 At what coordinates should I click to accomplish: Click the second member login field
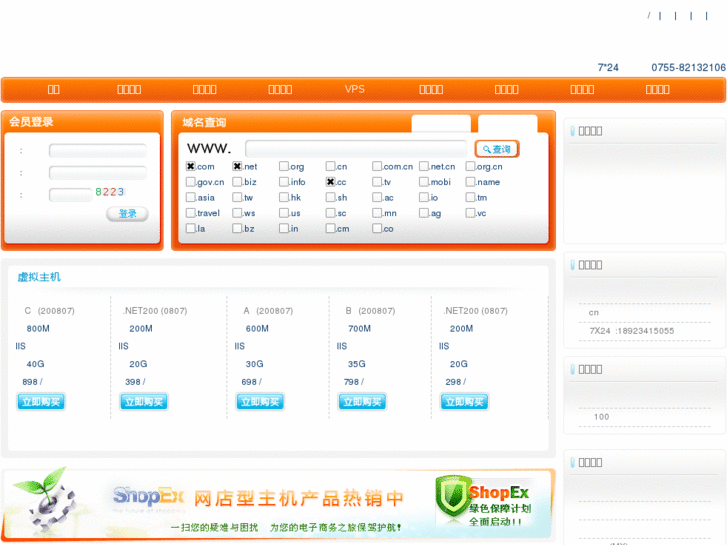[97, 173]
